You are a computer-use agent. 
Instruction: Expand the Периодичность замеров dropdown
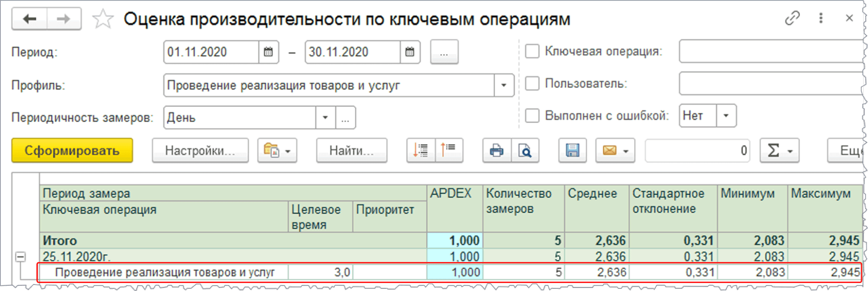click(x=325, y=118)
